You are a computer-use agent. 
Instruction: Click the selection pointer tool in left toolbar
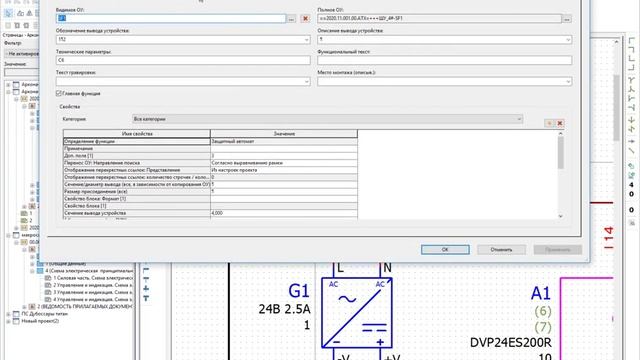pos(8,13)
